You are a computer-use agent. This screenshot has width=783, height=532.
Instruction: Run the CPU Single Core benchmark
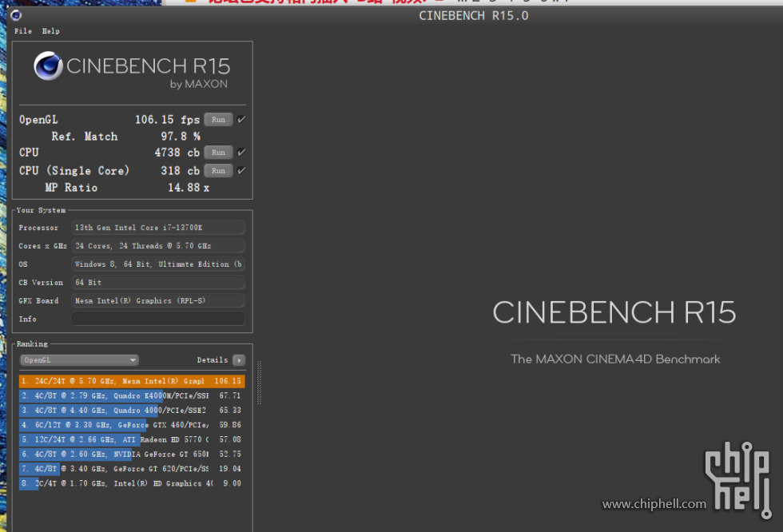pyautogui.click(x=218, y=171)
